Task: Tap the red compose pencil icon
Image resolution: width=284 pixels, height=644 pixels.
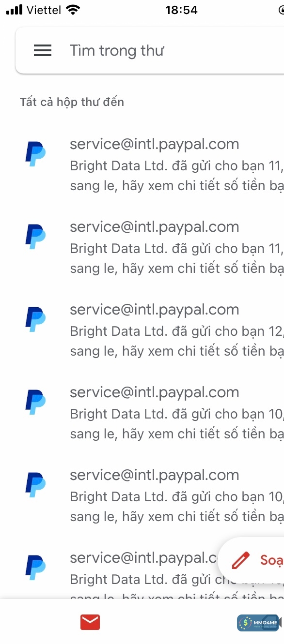Action: pyautogui.click(x=240, y=561)
